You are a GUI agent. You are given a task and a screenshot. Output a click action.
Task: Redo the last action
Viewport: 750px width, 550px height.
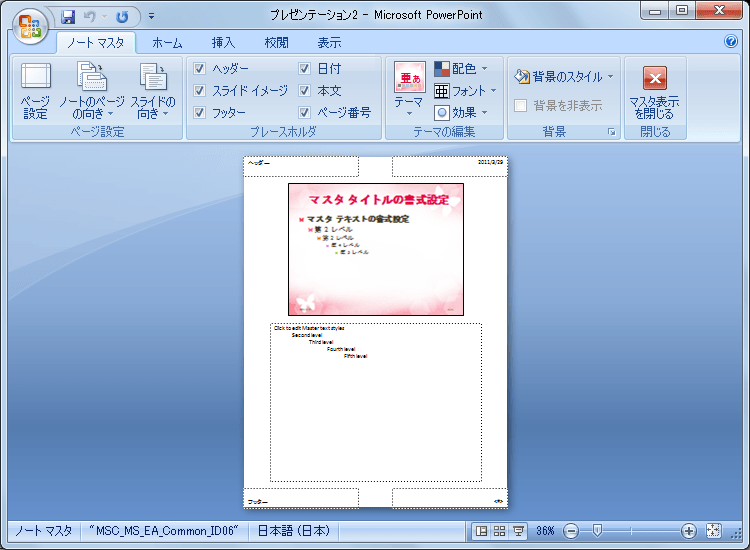(122, 17)
